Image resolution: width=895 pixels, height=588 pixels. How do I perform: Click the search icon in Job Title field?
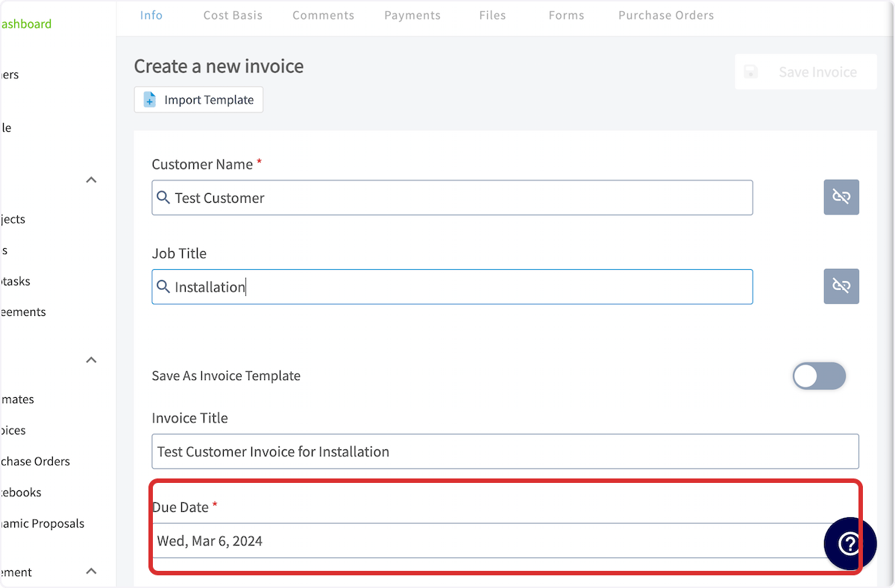tap(163, 287)
